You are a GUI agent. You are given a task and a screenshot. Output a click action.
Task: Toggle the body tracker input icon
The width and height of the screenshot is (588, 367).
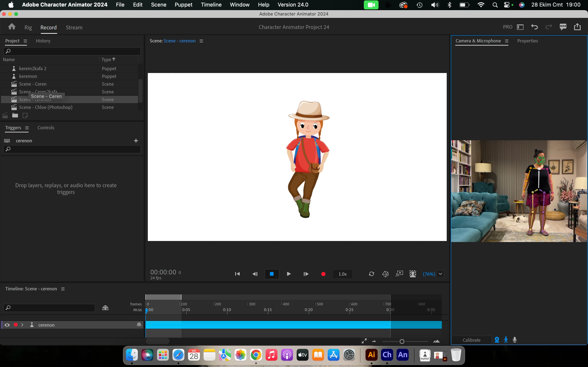(x=506, y=340)
